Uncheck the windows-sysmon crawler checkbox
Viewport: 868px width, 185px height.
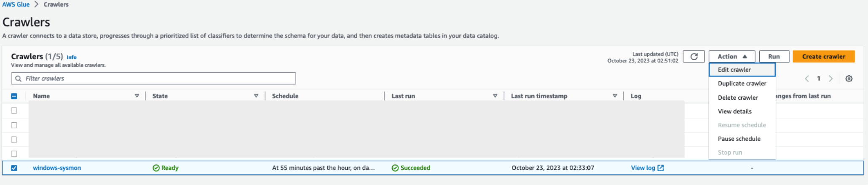pyautogui.click(x=14, y=168)
